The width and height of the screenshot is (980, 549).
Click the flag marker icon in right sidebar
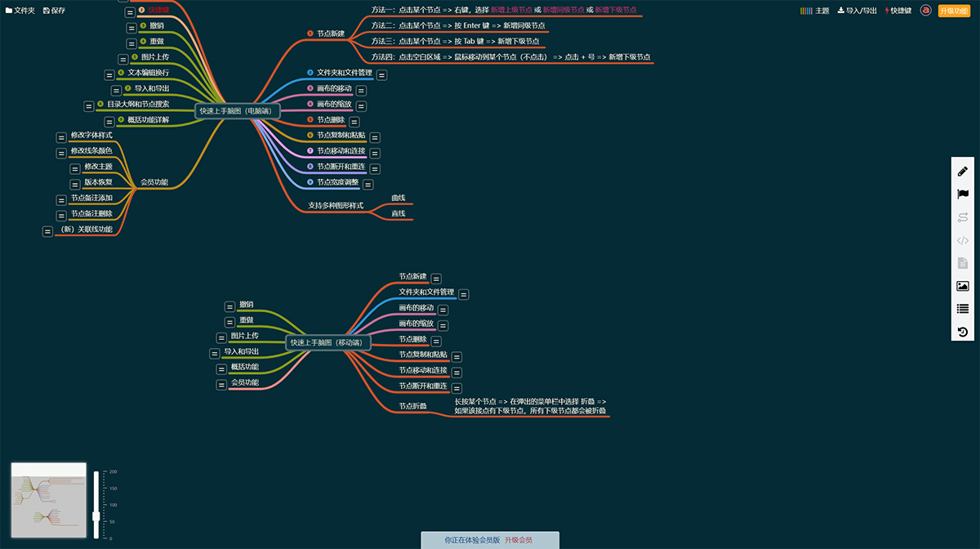(963, 194)
